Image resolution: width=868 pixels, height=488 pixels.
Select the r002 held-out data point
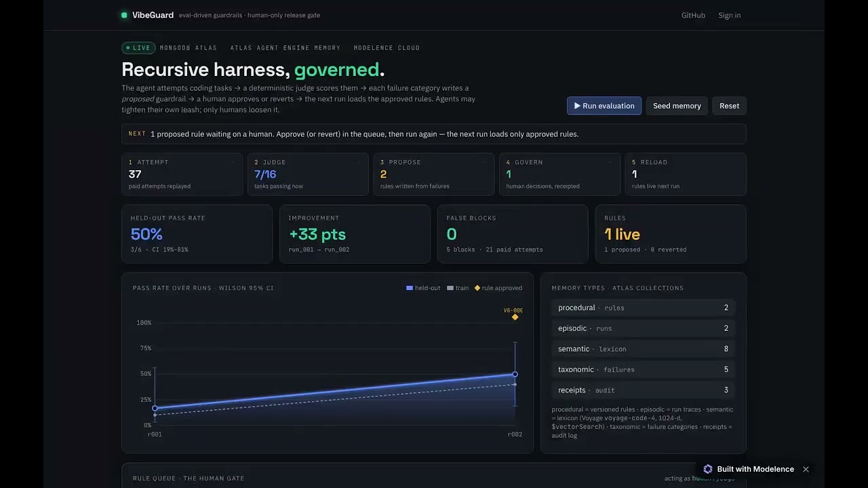(x=515, y=374)
